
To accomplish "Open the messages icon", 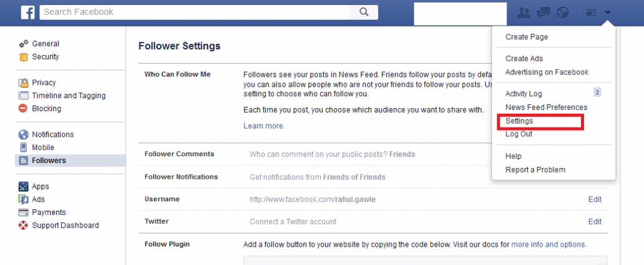I will click(x=543, y=12).
